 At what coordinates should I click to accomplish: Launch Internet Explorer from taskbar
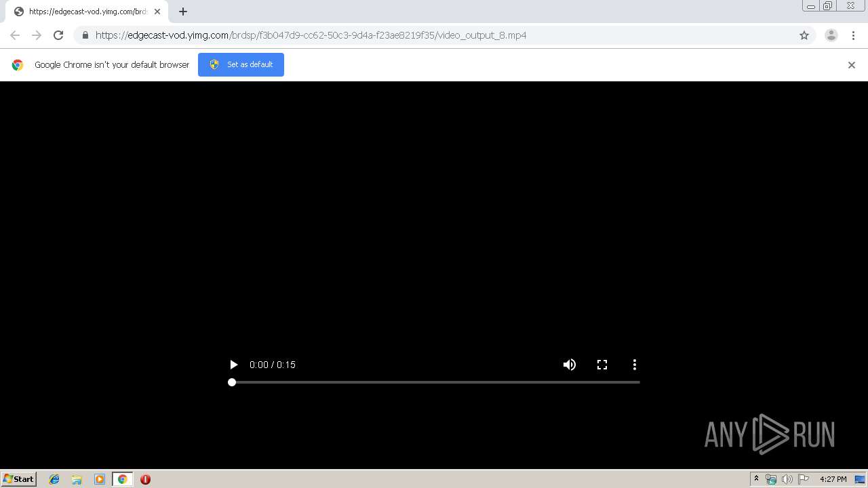click(x=54, y=479)
